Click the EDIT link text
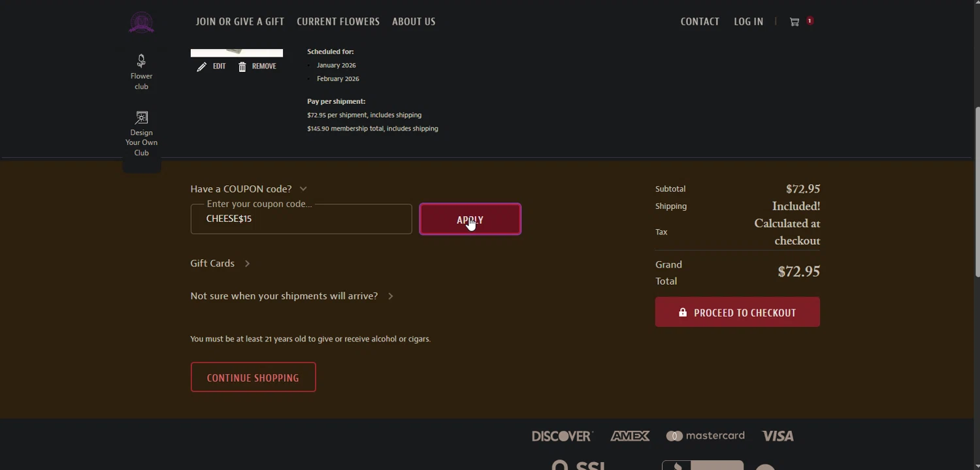 pos(219,67)
